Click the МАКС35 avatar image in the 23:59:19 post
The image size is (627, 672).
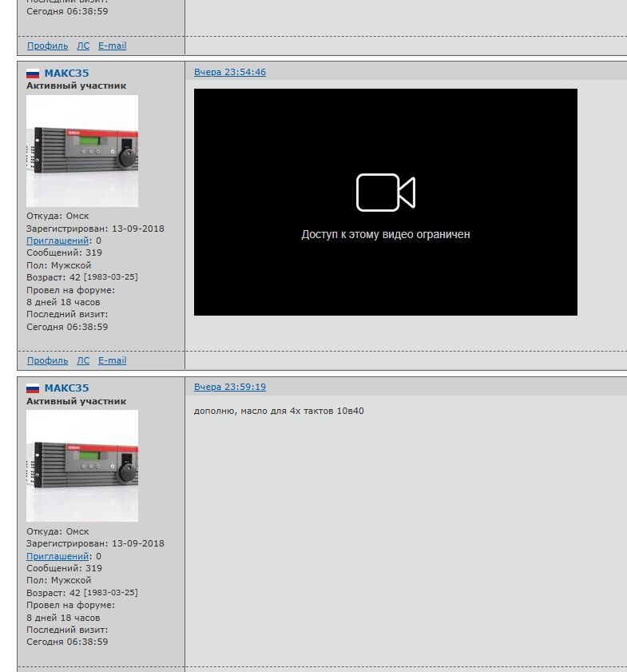click(x=82, y=466)
